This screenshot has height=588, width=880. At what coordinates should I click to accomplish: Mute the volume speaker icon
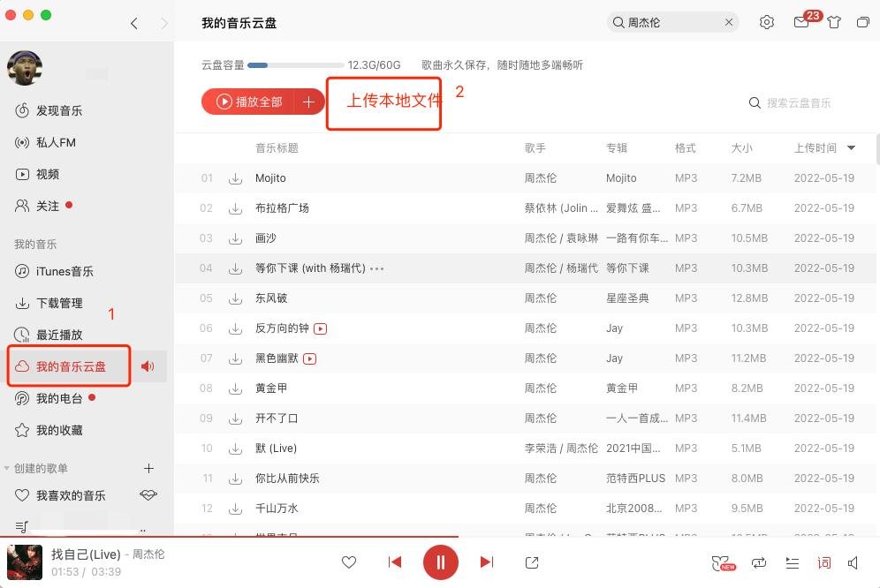(852, 562)
